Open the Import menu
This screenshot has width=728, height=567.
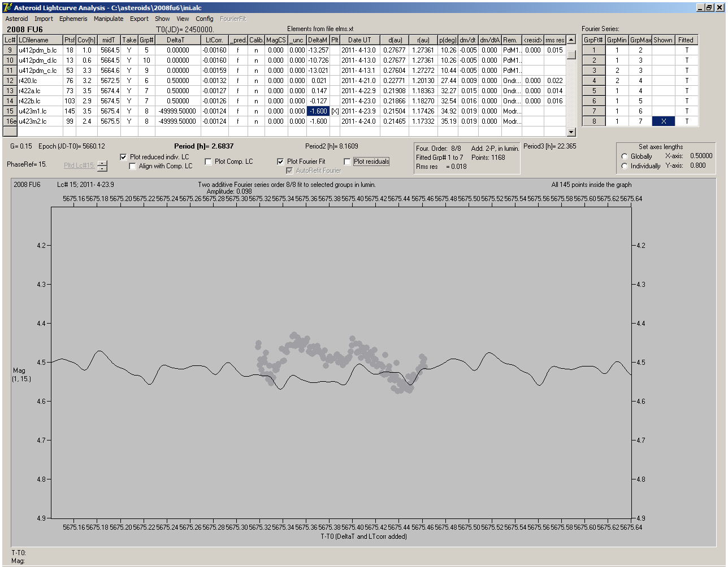[44, 19]
